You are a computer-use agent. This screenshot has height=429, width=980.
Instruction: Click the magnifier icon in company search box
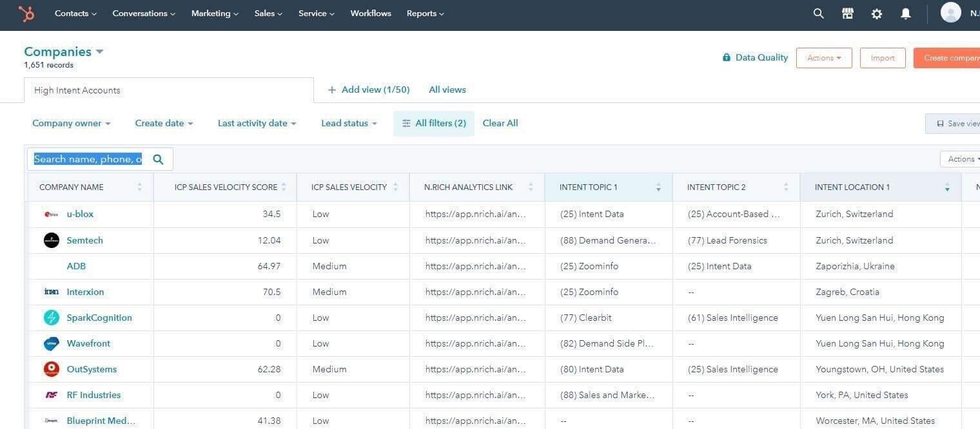(158, 159)
